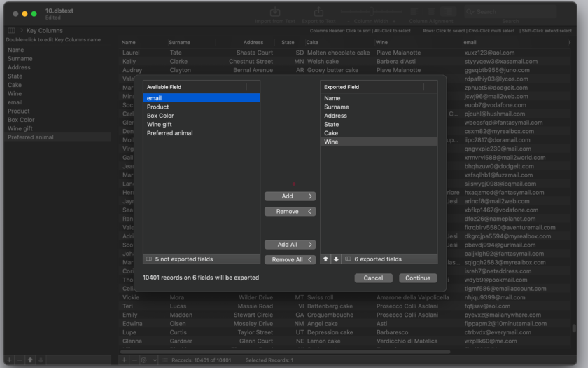The height and width of the screenshot is (368, 588).
Task: Add a new record with plus icon
Action: (124, 360)
